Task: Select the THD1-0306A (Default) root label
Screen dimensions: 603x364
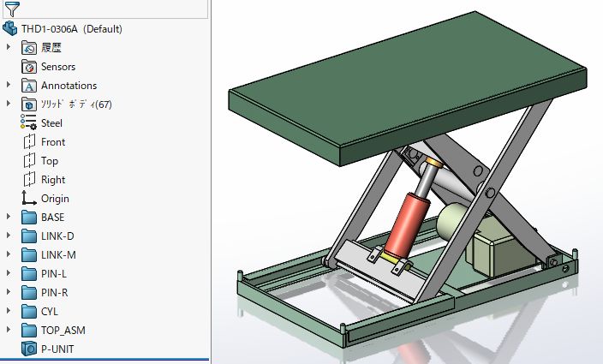Action: pyautogui.click(x=72, y=29)
